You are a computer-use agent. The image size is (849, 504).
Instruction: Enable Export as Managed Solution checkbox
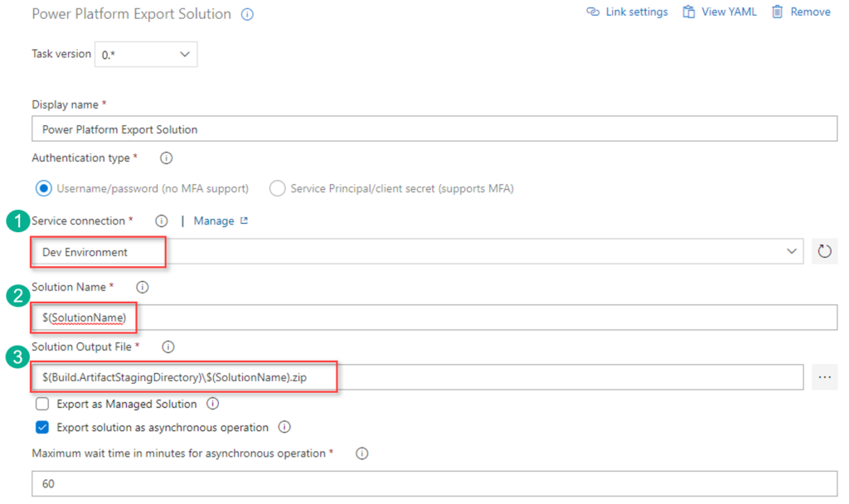tap(42, 404)
